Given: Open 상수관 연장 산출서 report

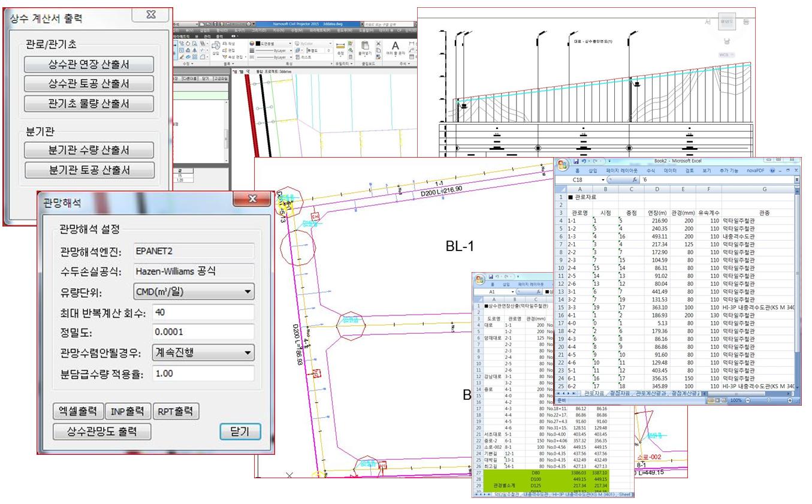Looking at the screenshot, I should [89, 64].
